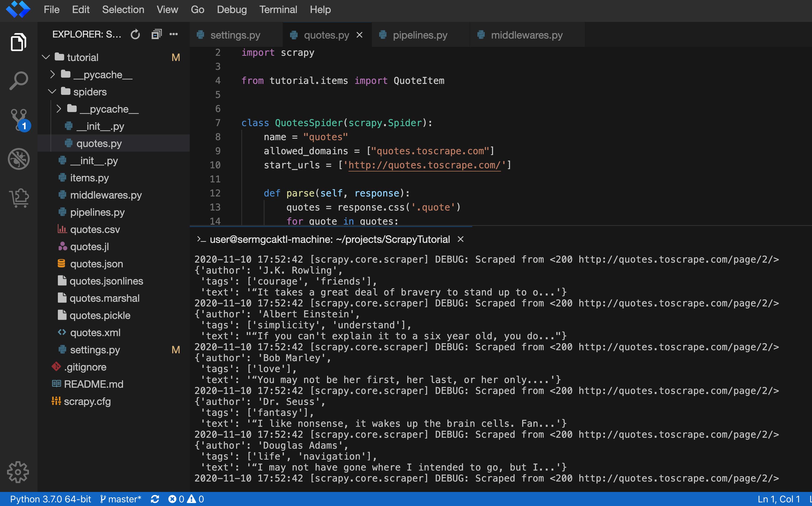Show errors count in status bar
The width and height of the screenshot is (812, 506).
point(176,499)
